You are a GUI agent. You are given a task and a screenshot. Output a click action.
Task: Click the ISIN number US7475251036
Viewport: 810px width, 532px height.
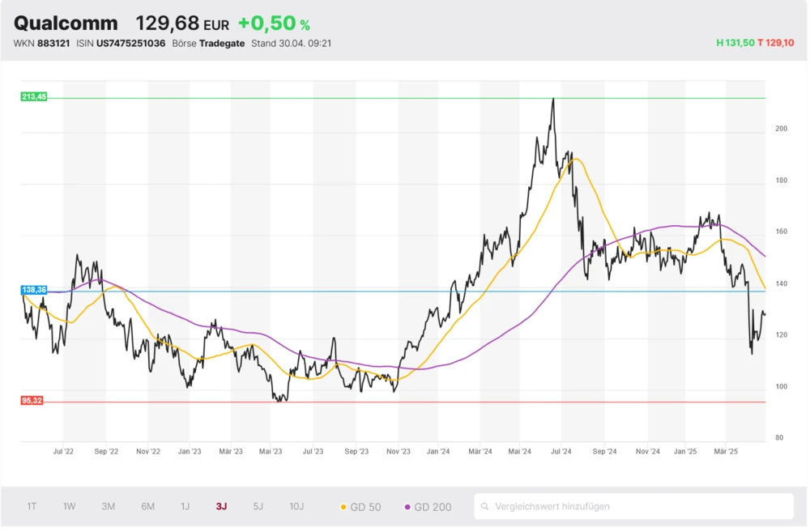tap(131, 43)
